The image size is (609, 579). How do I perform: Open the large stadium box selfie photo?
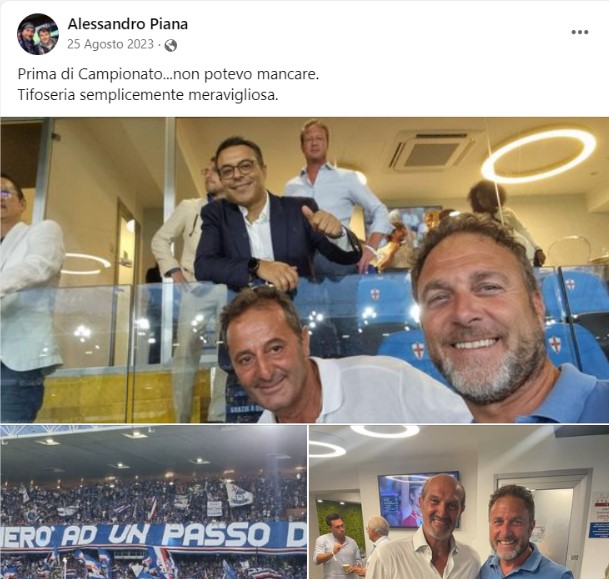coord(304,270)
